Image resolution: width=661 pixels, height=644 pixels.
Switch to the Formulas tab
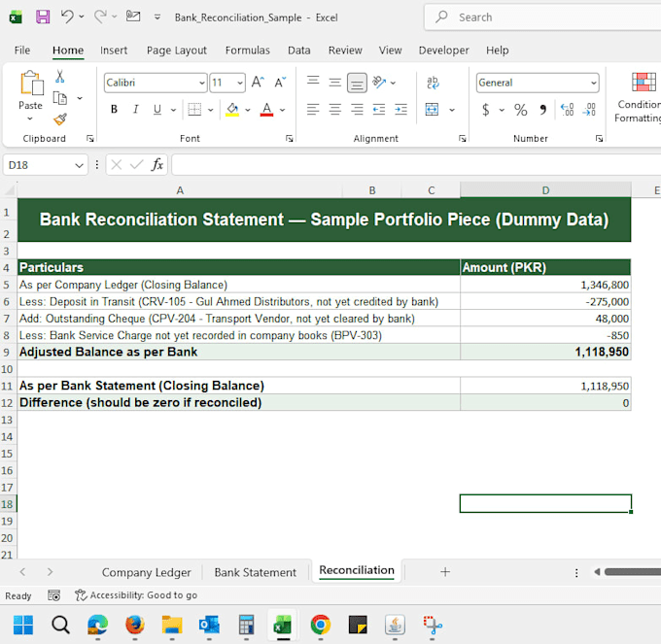[248, 51]
